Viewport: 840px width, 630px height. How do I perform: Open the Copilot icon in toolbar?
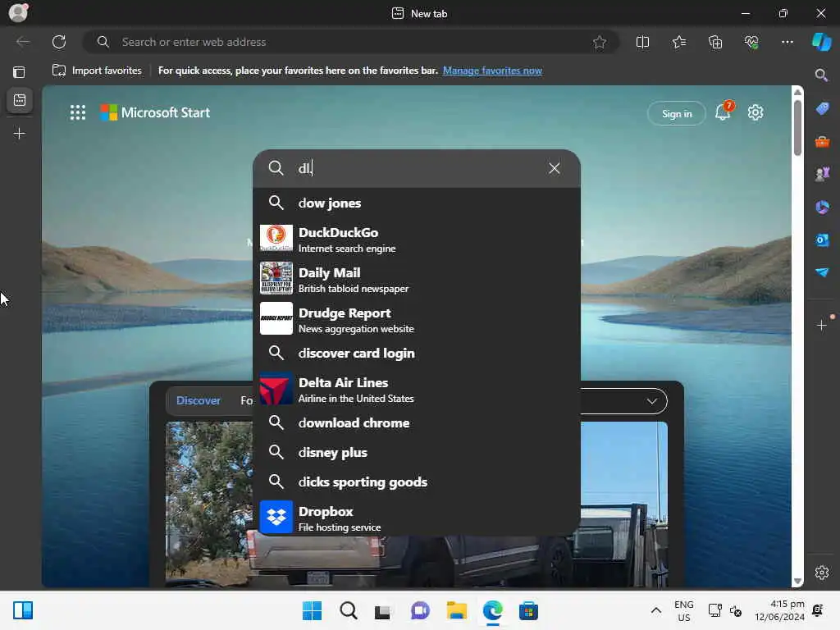(x=821, y=42)
